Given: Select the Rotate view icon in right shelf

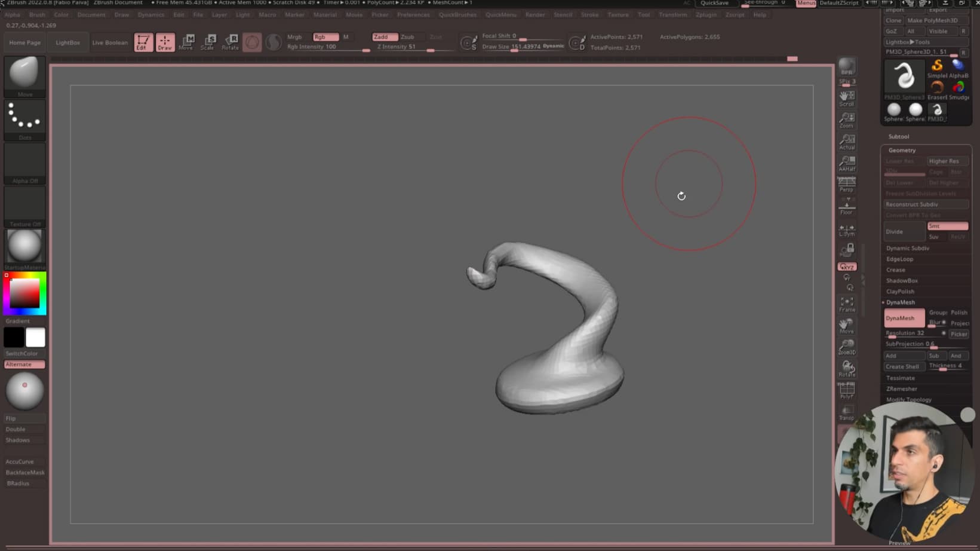Looking at the screenshot, I should (847, 369).
